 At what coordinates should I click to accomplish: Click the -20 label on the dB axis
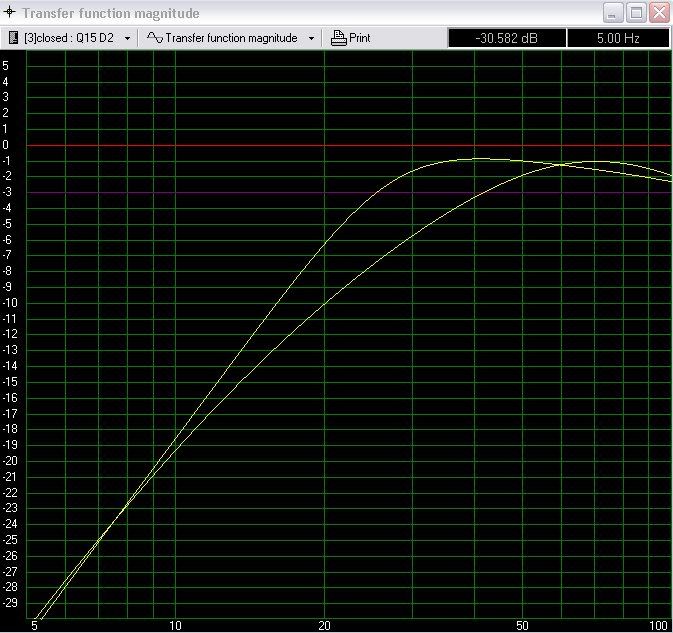click(x=9, y=461)
